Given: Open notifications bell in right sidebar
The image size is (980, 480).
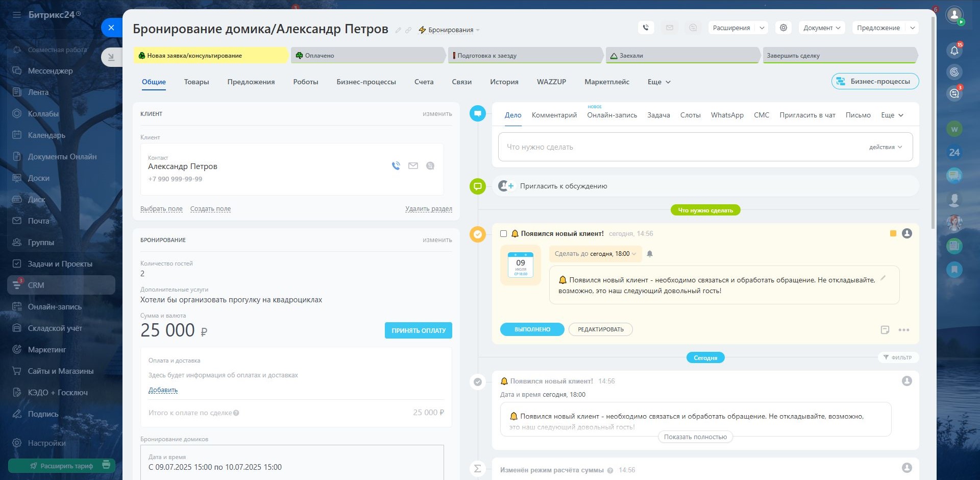Looking at the screenshot, I should coord(954,50).
